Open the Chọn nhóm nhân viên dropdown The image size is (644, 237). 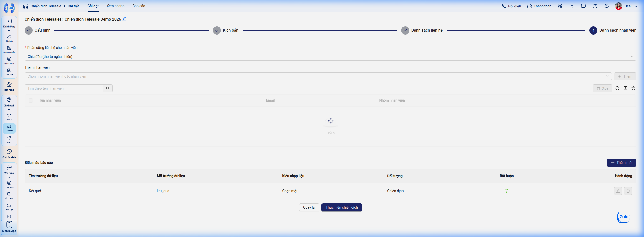[x=318, y=76]
